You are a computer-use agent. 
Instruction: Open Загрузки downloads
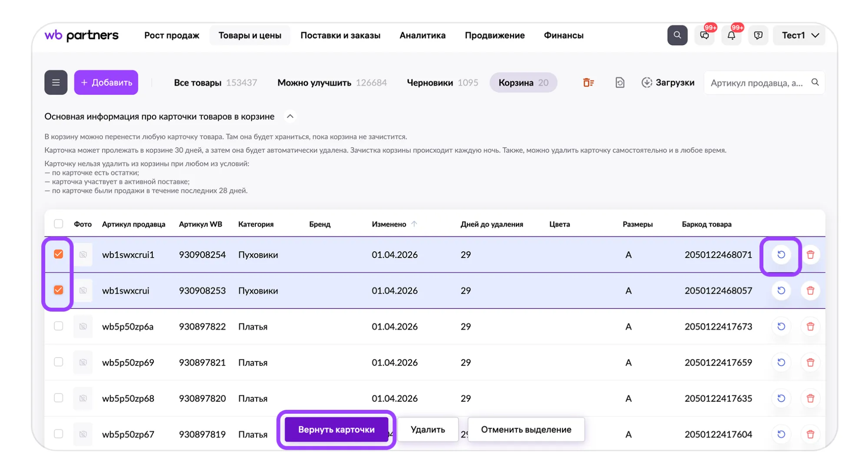668,82
